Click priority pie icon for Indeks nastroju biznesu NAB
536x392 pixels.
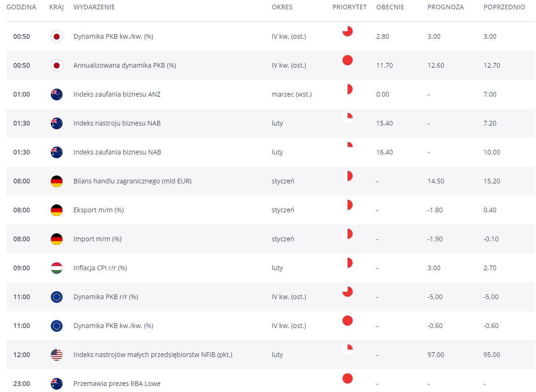pyautogui.click(x=348, y=118)
